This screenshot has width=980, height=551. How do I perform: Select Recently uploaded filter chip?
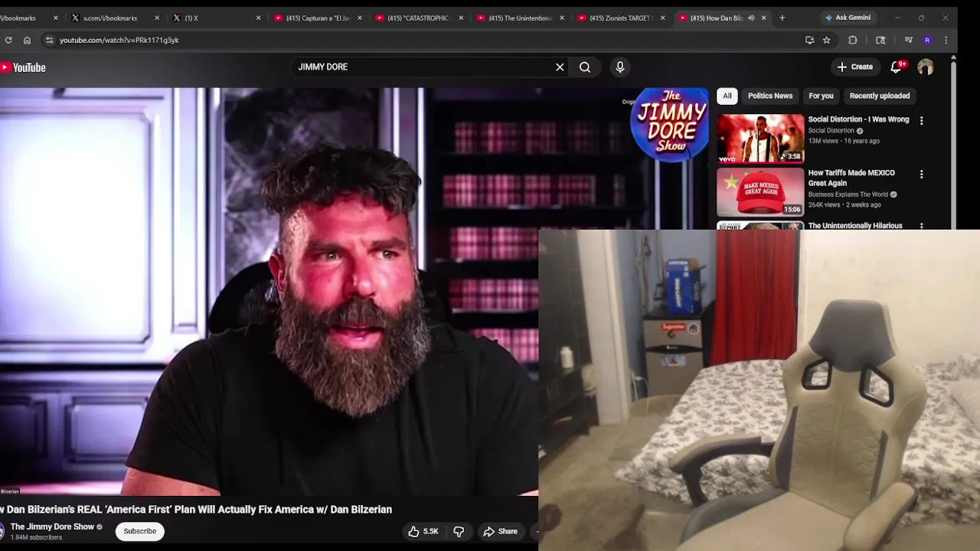pyautogui.click(x=880, y=96)
